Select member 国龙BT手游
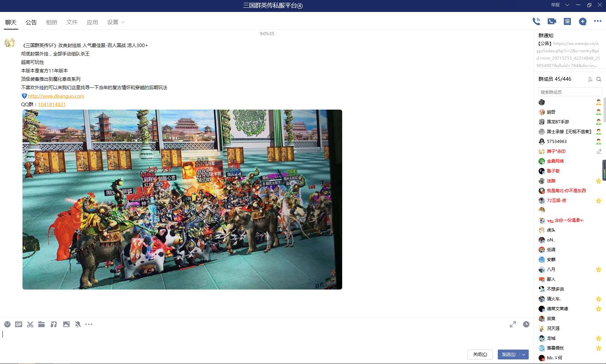The width and height of the screenshot is (606, 364). point(558,122)
